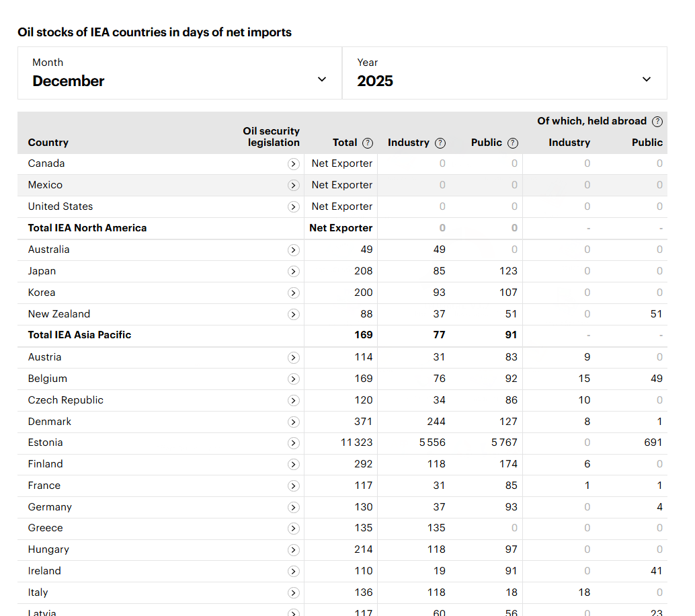Open Germany's oil security legislation arrow
The image size is (695, 616).
(293, 508)
